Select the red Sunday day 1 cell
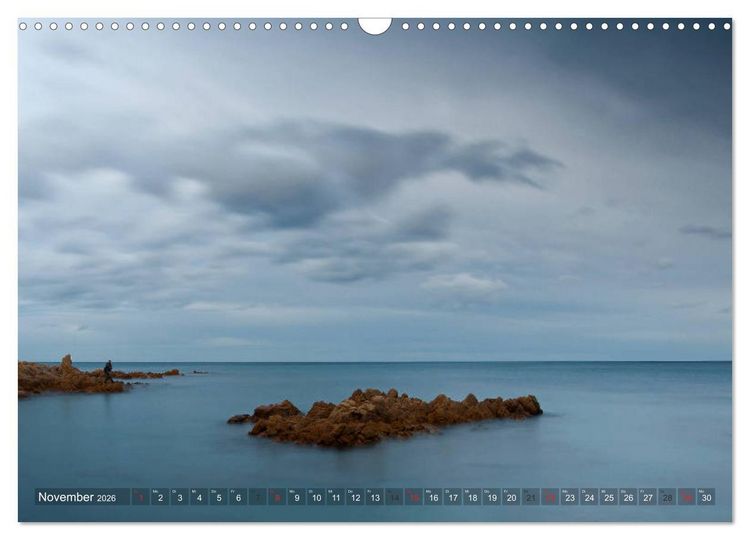Image resolution: width=750 pixels, height=540 pixels. click(x=141, y=496)
